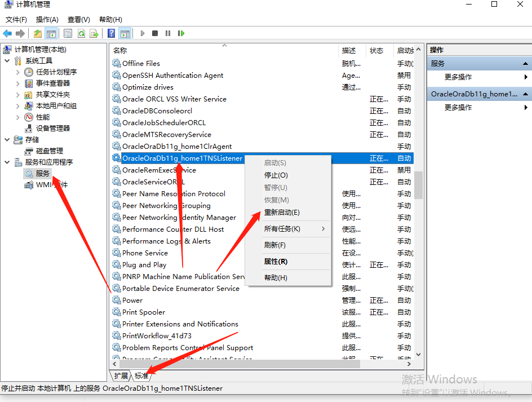
Task: Click the Disk Management tree icon
Action: click(x=29, y=151)
